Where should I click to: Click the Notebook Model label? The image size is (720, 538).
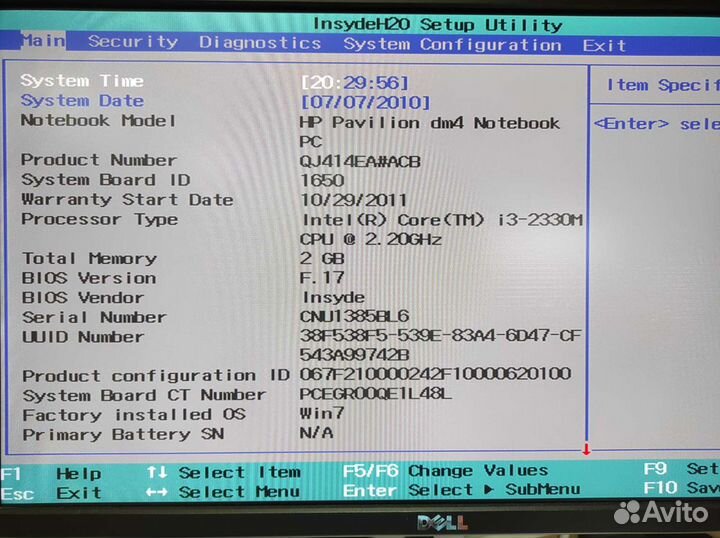click(98, 121)
